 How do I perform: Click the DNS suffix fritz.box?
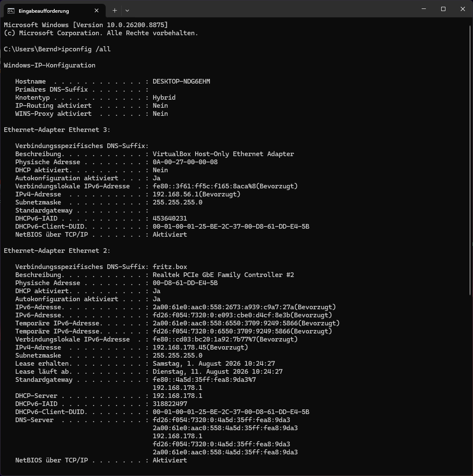coord(170,267)
